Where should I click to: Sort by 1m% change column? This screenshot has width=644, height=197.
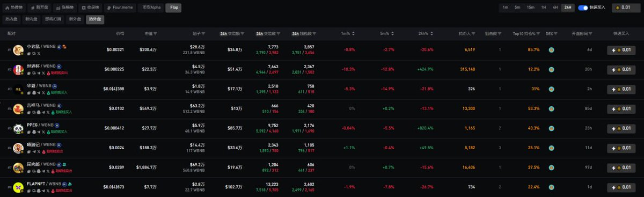(x=348, y=33)
